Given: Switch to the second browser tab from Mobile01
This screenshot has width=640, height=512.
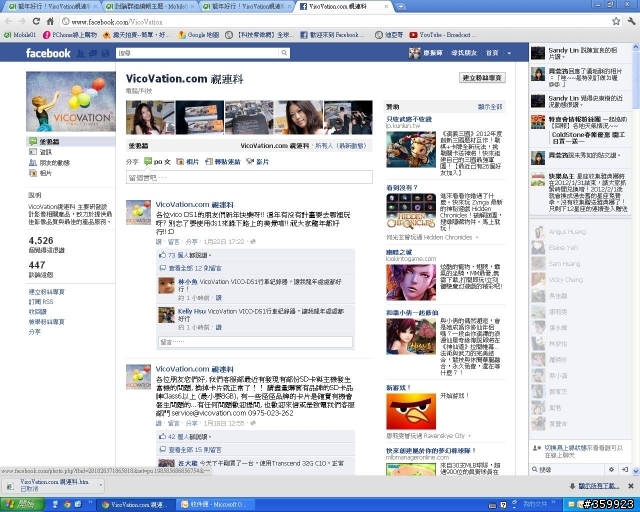Looking at the screenshot, I should [149, 7].
